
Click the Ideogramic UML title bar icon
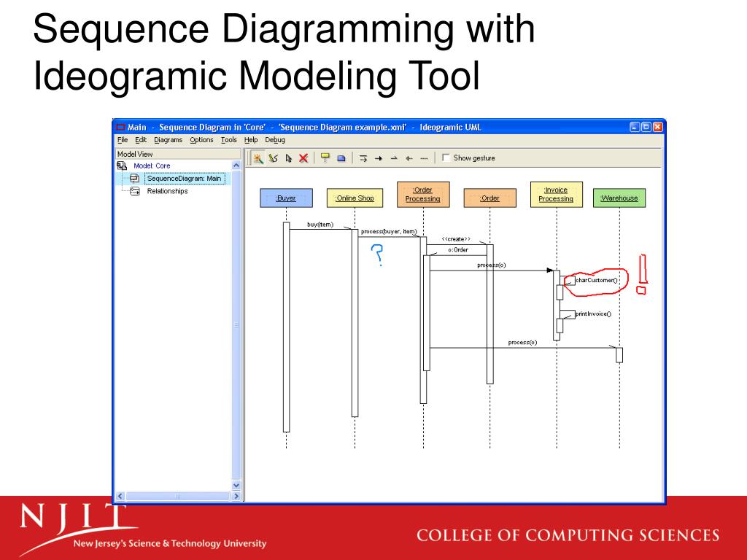[x=120, y=127]
